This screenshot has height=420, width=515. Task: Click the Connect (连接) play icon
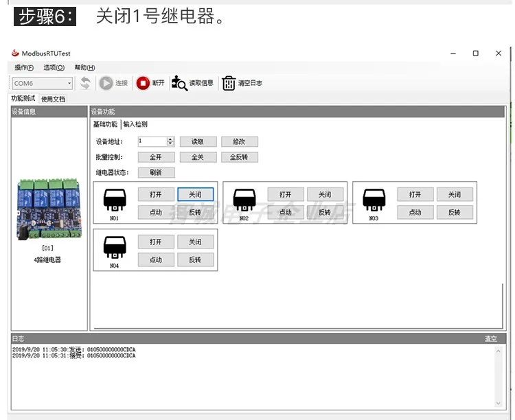[106, 83]
